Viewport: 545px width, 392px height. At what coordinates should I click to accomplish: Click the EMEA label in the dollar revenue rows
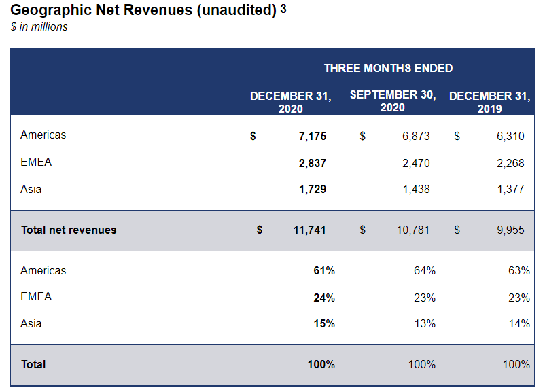pyautogui.click(x=36, y=162)
